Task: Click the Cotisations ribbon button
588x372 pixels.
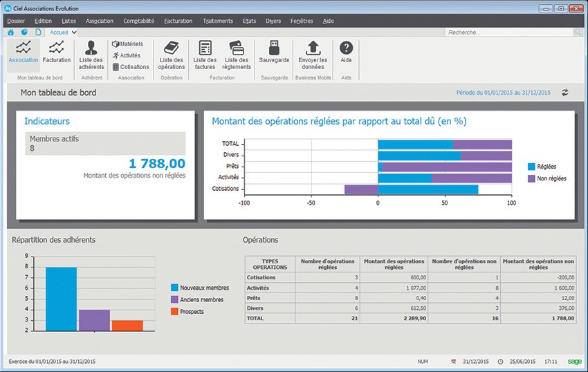Action: [130, 67]
